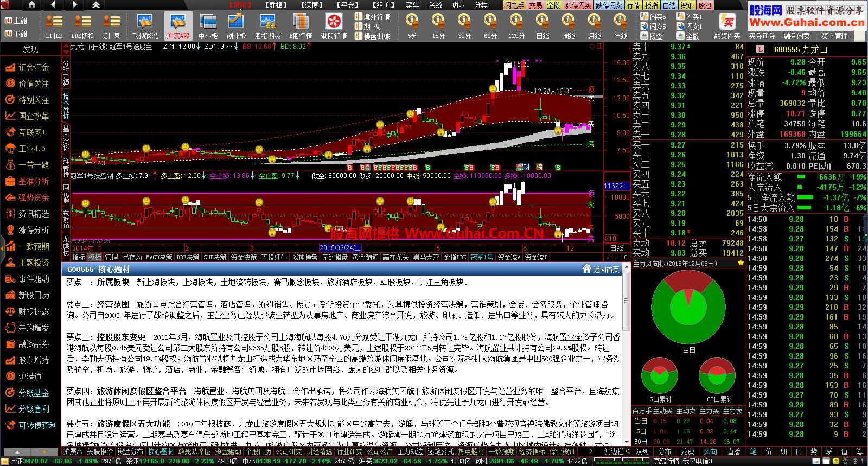Viewport: 868px width, 466px height.
Task: Open the 中小板 board icon
Action: [208, 26]
